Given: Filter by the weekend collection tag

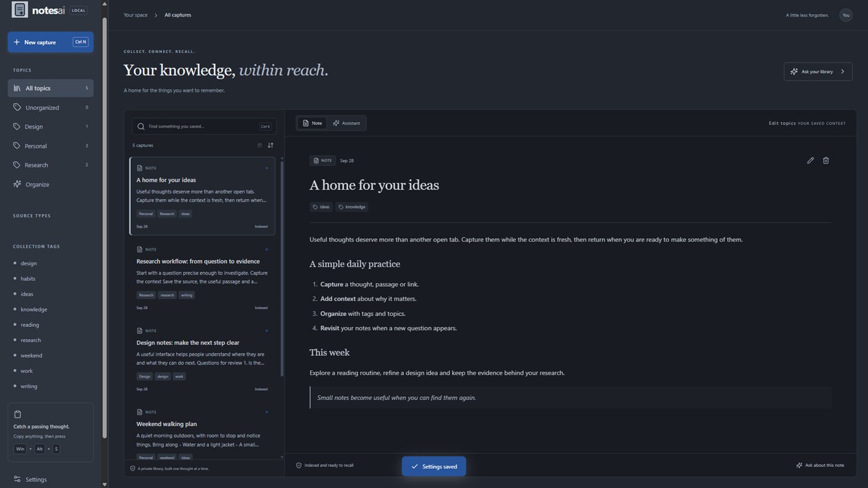Looking at the screenshot, I should [31, 355].
